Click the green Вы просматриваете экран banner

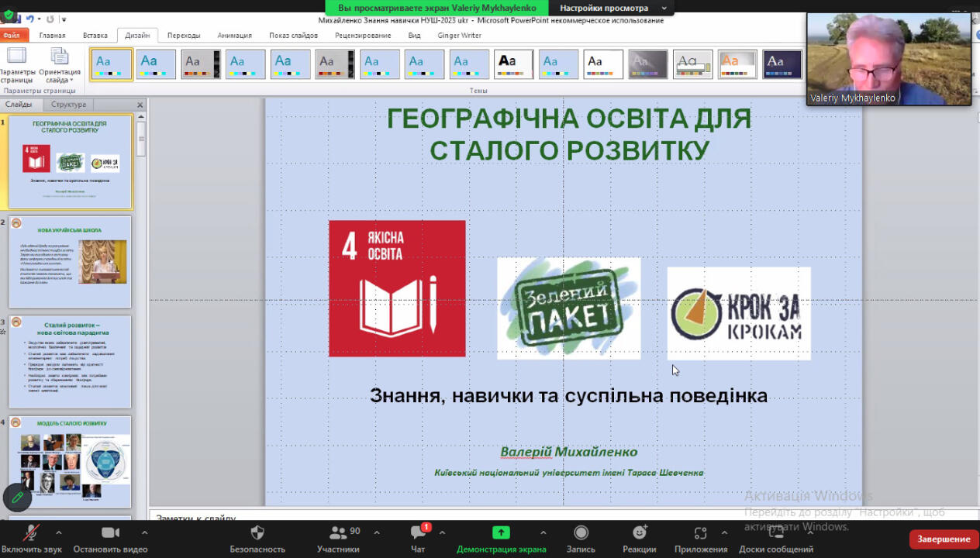[x=437, y=8]
